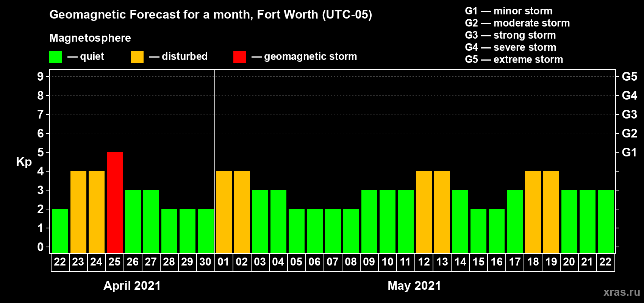
Task: Click the G1 label on right axis
Action: [x=629, y=152]
